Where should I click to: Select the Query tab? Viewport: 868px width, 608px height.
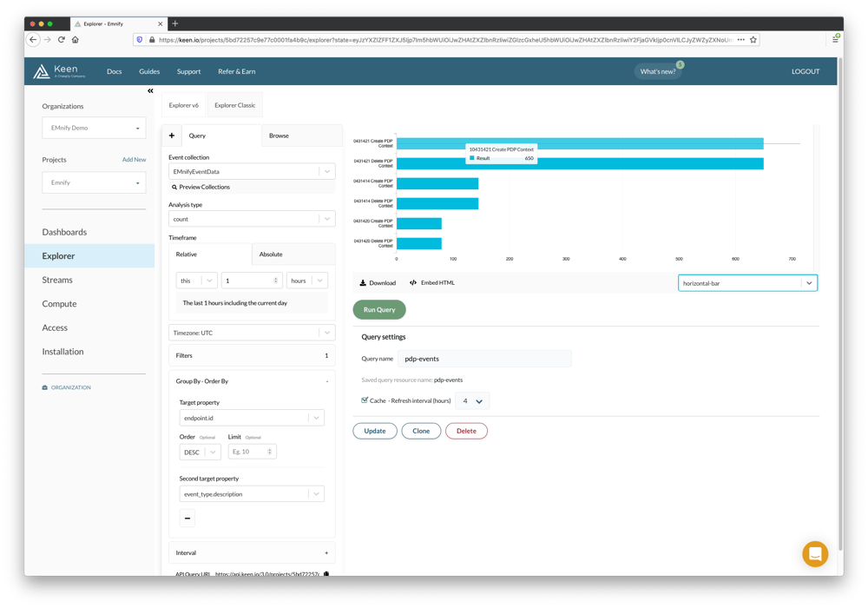point(221,135)
